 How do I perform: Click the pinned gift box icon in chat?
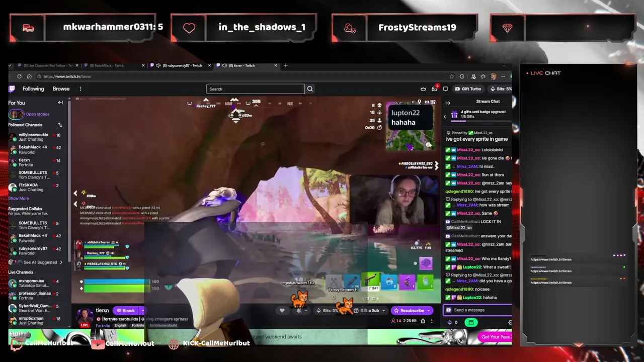coord(454,115)
